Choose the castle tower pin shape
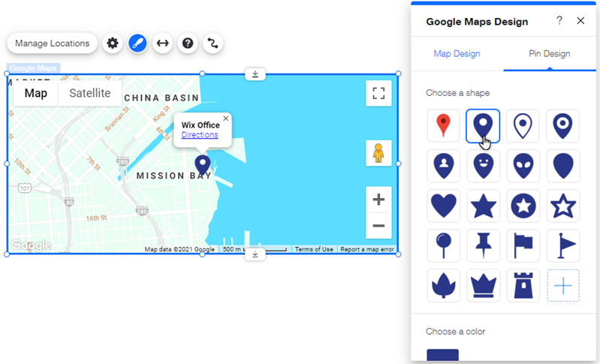Image resolution: width=600 pixels, height=364 pixels. click(523, 286)
